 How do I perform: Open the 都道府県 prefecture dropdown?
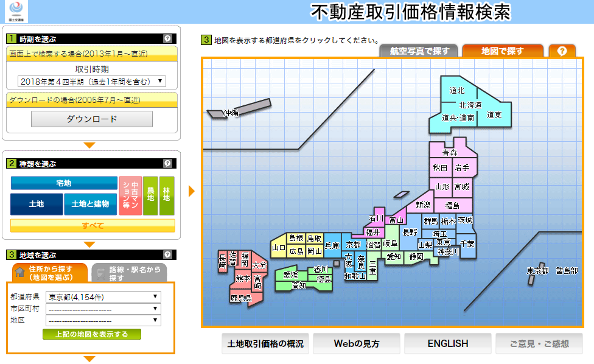point(103,297)
